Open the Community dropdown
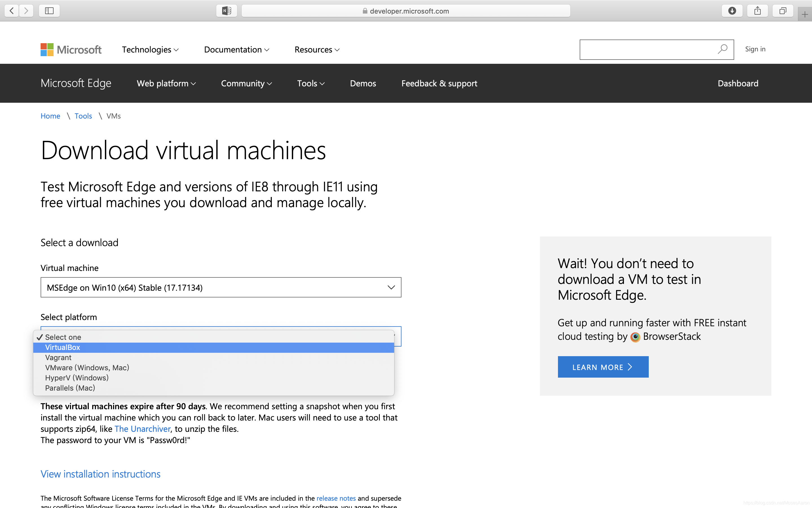This screenshot has width=812, height=508. [246, 83]
